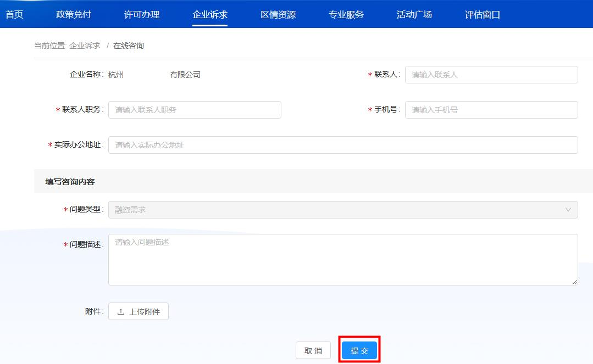The width and height of the screenshot is (593, 364).
Task: Focus the 实际办公地址 input field
Action: pyautogui.click(x=343, y=145)
